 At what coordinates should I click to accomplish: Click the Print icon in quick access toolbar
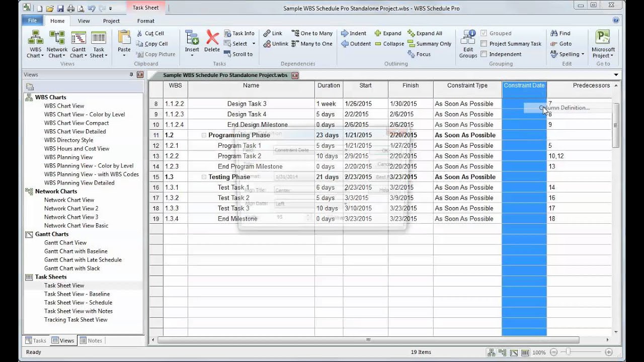pyautogui.click(x=70, y=9)
